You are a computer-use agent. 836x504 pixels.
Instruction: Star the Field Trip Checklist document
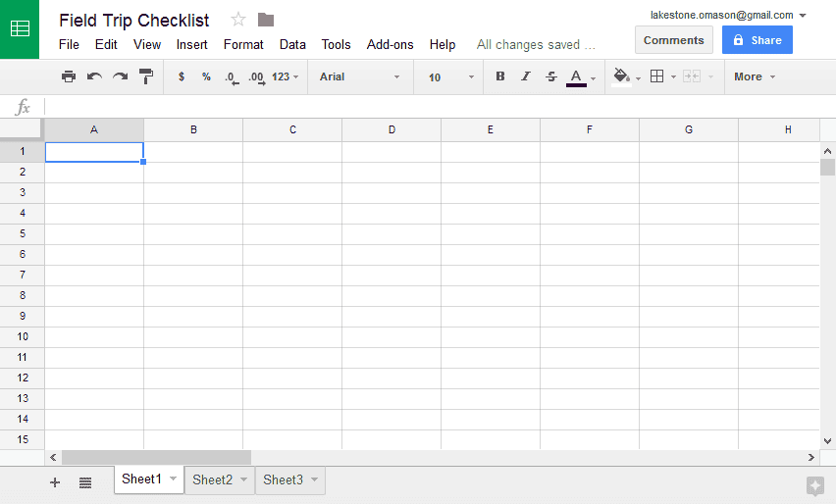(x=237, y=21)
